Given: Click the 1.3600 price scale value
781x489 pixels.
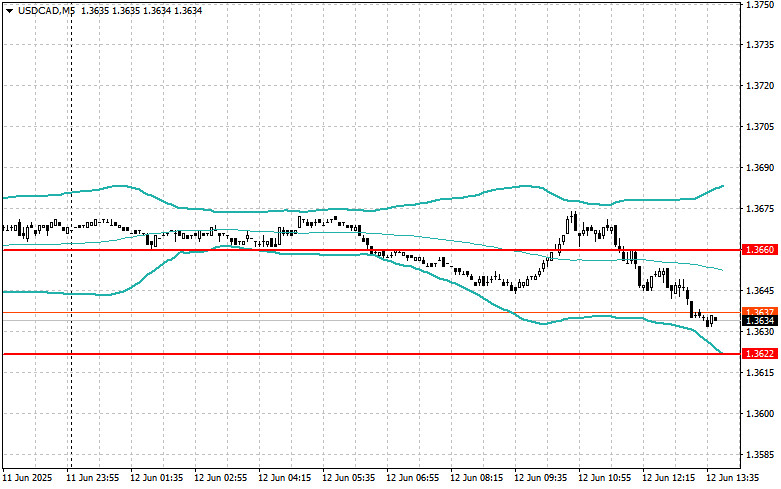Looking at the screenshot, I should coord(760,414).
